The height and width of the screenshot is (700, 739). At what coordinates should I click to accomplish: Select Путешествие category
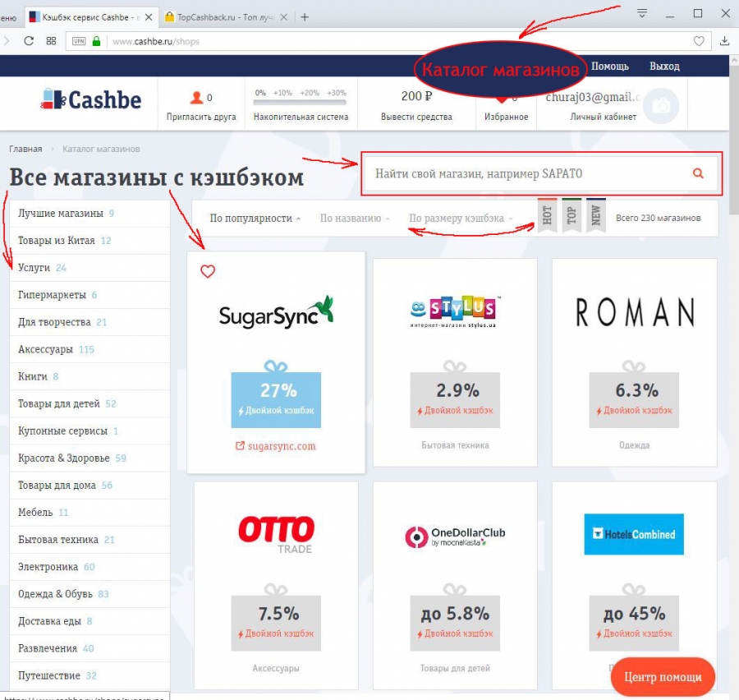click(90, 676)
